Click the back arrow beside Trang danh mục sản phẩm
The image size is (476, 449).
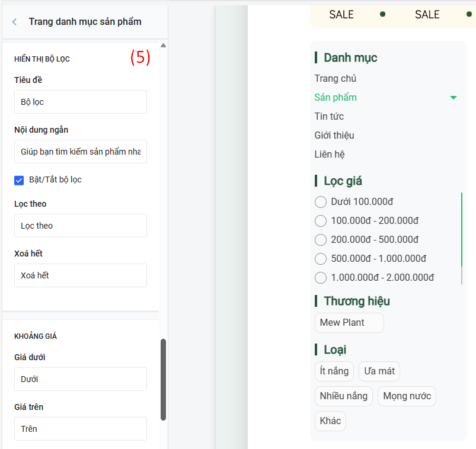pos(14,22)
